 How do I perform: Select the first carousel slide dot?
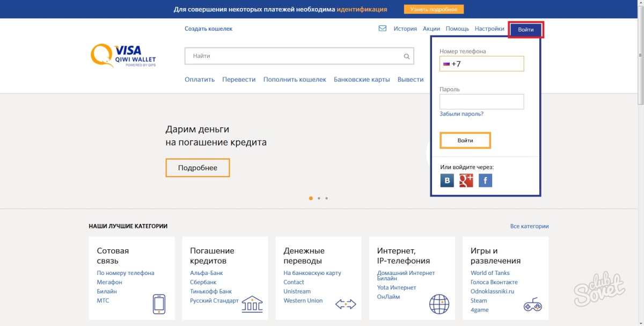pos(311,198)
